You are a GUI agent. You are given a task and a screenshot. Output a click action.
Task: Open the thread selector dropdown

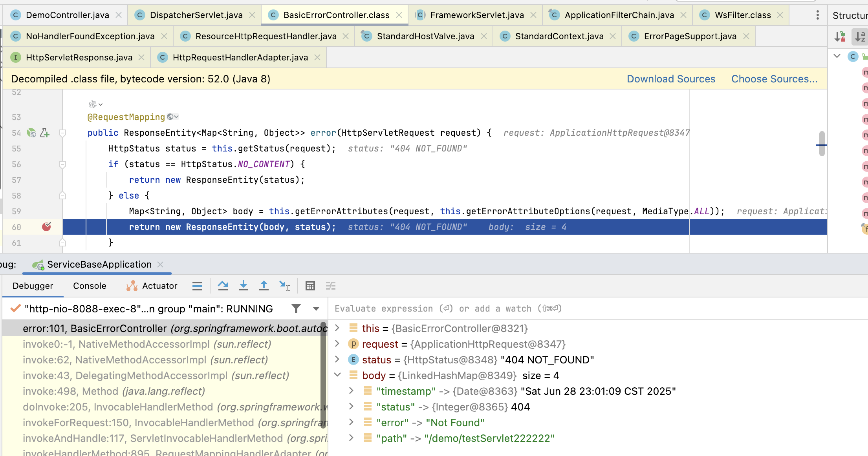(x=316, y=309)
